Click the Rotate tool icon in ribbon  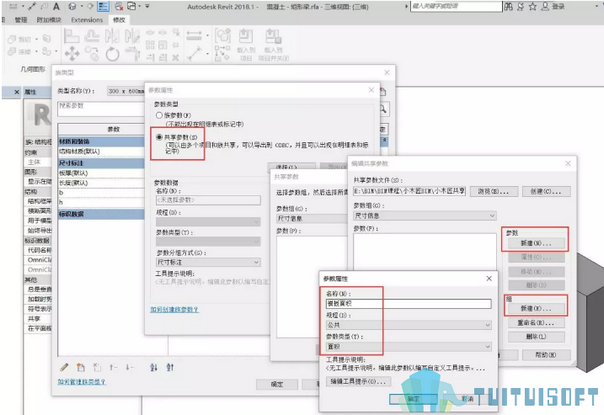112,54
